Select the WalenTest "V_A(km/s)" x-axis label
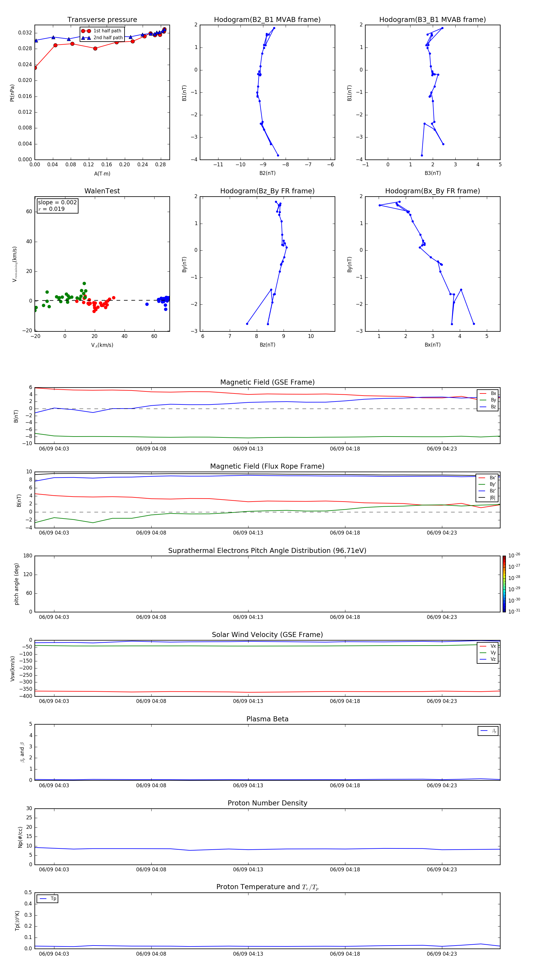 (x=102, y=345)
